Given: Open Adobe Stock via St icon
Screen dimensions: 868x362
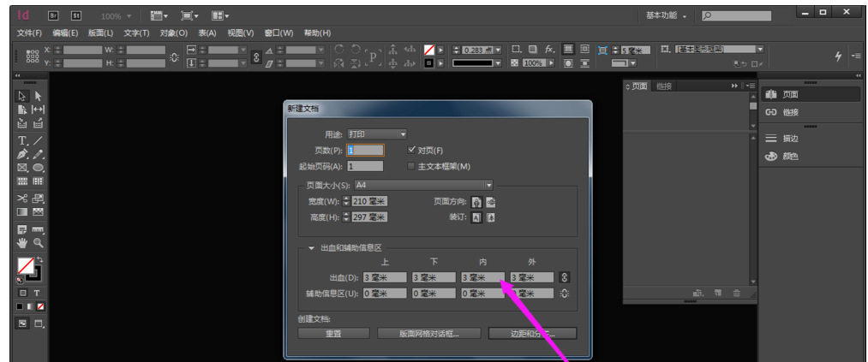Looking at the screenshot, I should point(76,16).
